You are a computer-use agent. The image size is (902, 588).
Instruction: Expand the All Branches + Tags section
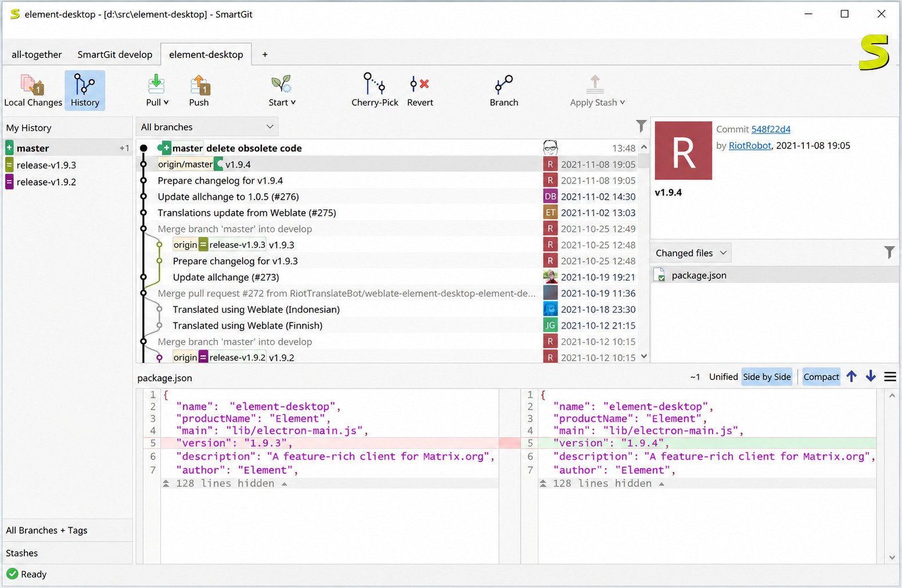click(x=67, y=530)
